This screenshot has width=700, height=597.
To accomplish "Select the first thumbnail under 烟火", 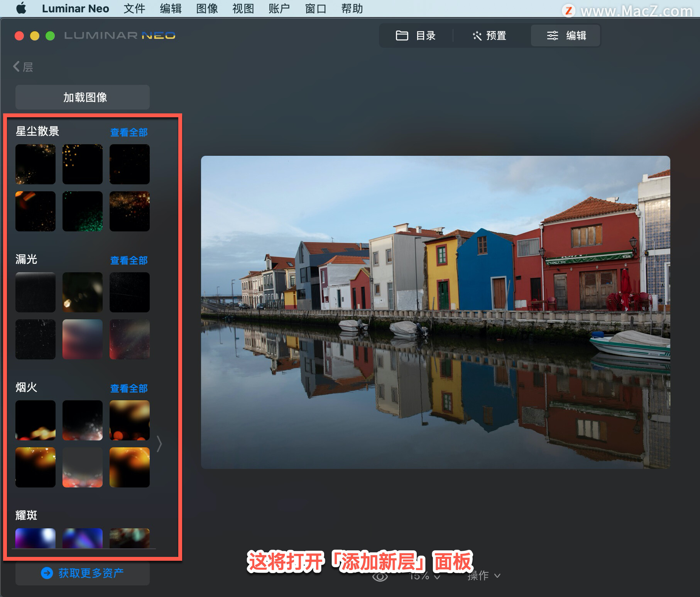I will point(36,420).
